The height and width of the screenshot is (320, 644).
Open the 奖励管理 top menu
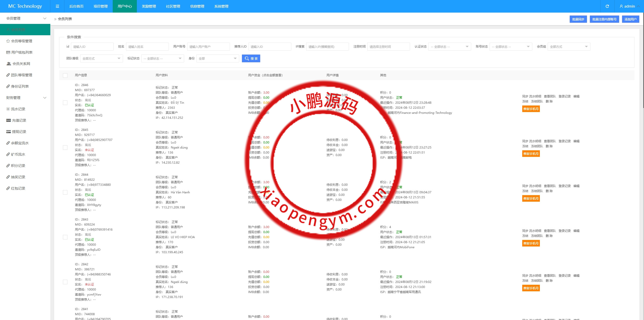(149, 6)
